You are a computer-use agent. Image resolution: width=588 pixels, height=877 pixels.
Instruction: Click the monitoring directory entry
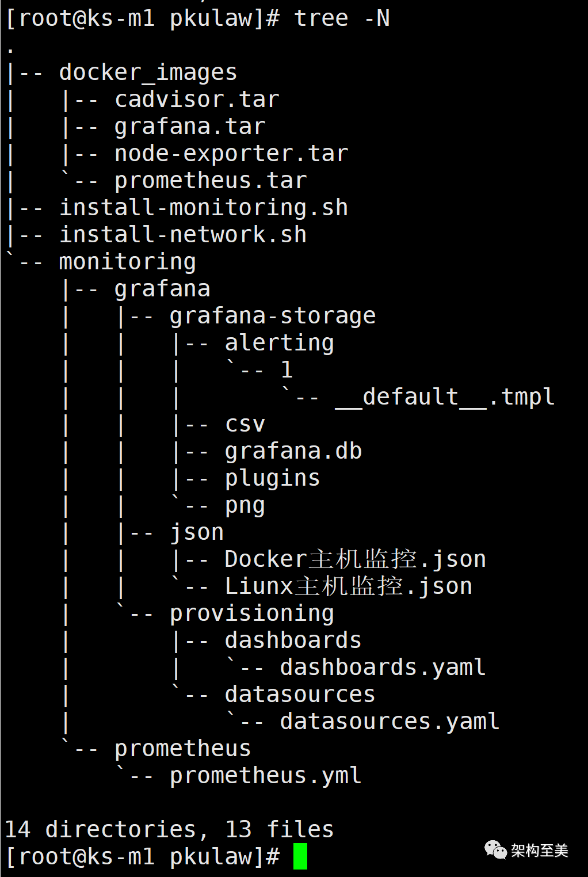pos(128,262)
